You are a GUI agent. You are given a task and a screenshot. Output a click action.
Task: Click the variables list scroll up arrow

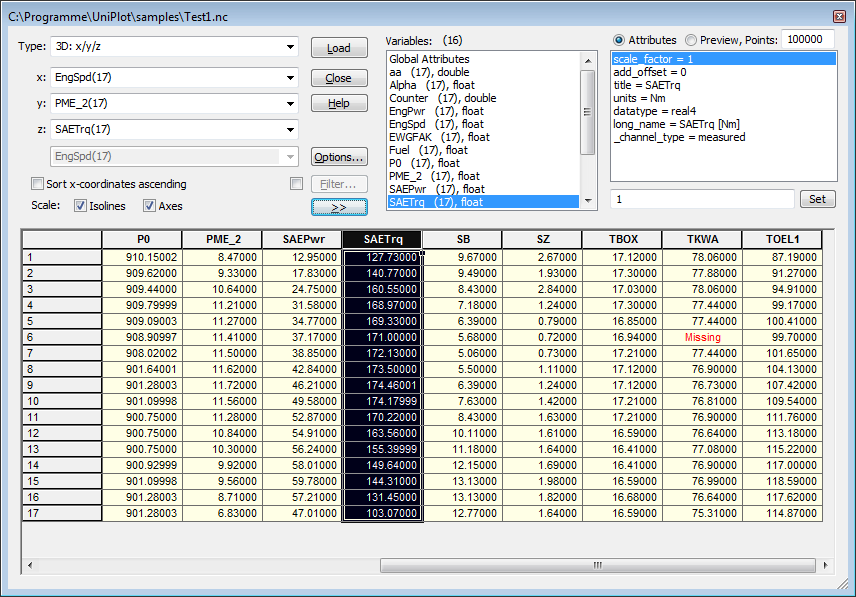coord(587,60)
